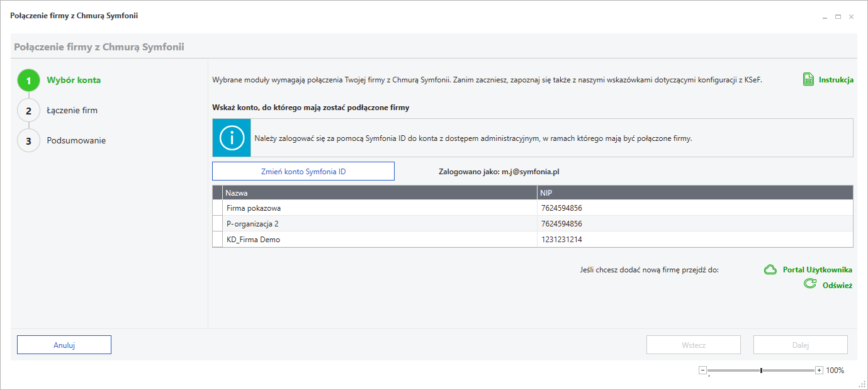Click the NIP cell of Firma pokazowa
Image resolution: width=868 pixels, height=390 pixels.
pyautogui.click(x=695, y=208)
